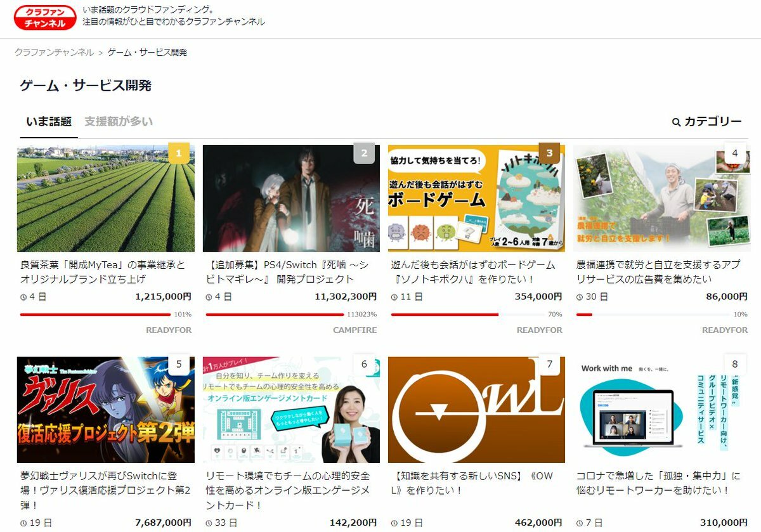Click the 1,215,000円 amount

point(163,297)
